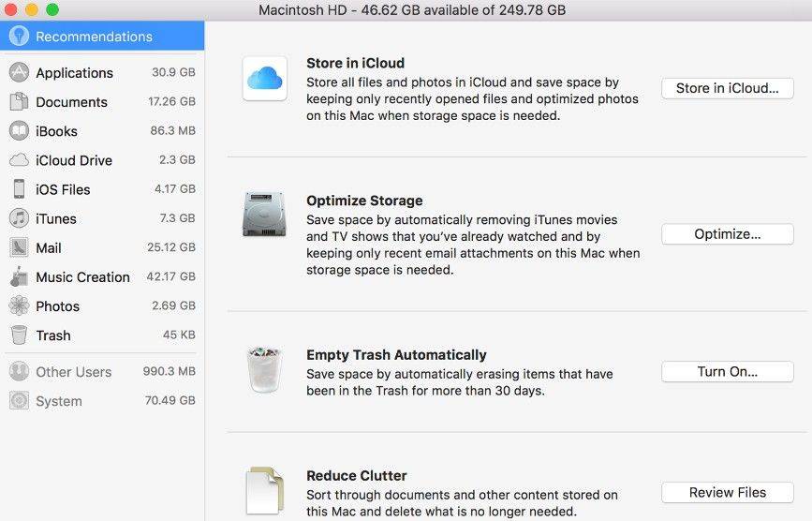
Task: Turn On Empty Trash Automatically
Action: tap(727, 372)
